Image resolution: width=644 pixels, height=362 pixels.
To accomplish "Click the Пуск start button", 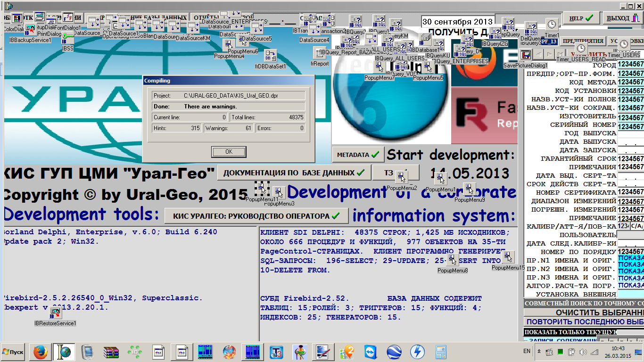I will point(14,352).
